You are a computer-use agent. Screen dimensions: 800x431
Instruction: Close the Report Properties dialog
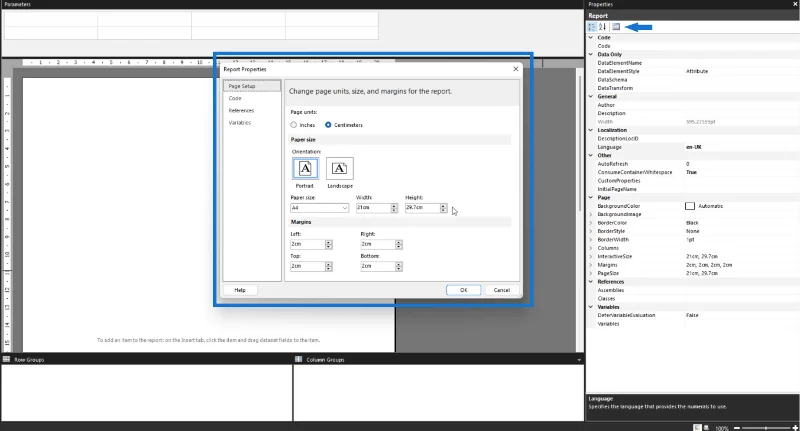click(x=515, y=69)
